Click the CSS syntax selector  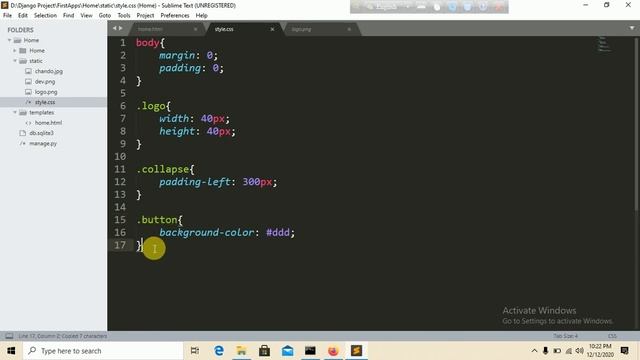coord(612,336)
